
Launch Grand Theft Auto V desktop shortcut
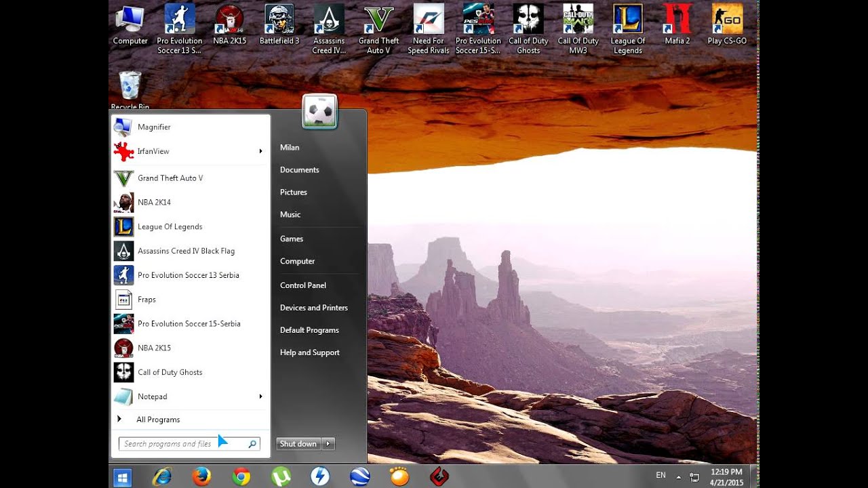pyautogui.click(x=379, y=29)
